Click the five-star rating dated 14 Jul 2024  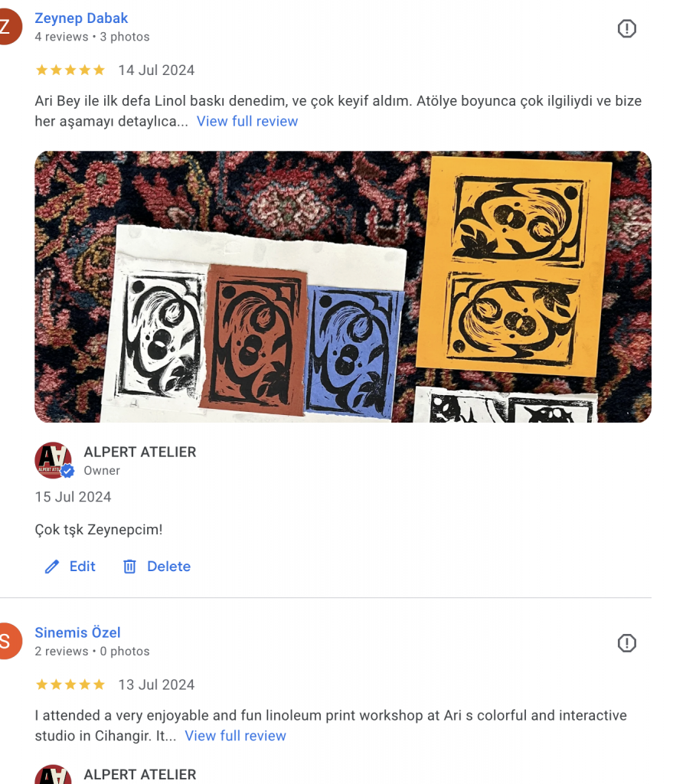pyautogui.click(x=70, y=70)
